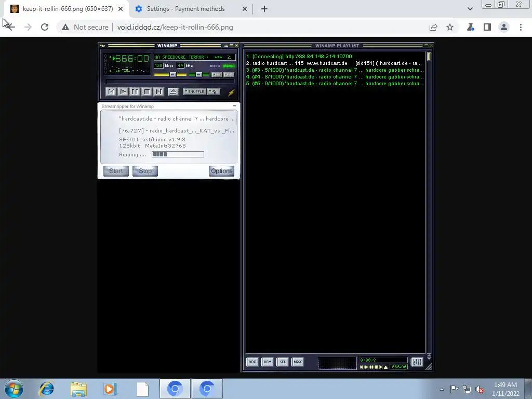This screenshot has width=532, height=399.
Task: Select playlist entry 1 "[Connecting]"
Action: (335, 56)
